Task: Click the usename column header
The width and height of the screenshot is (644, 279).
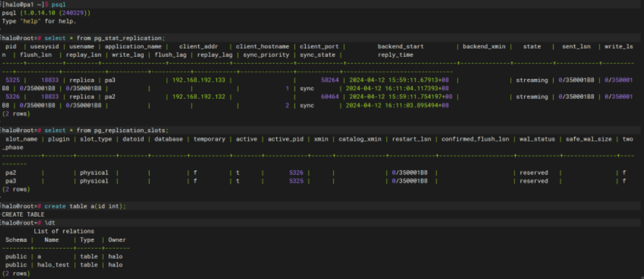Action: click(x=82, y=46)
